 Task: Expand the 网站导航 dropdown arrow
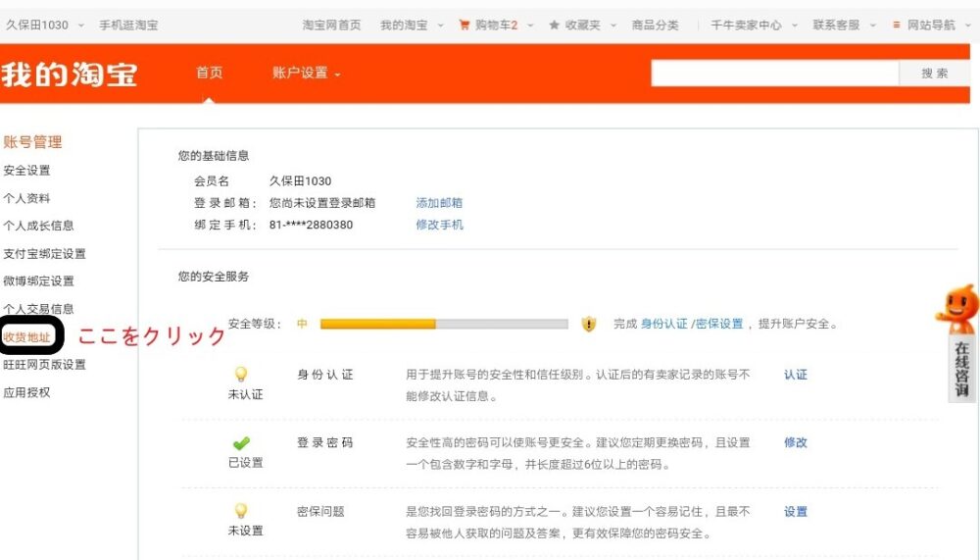[x=969, y=25]
